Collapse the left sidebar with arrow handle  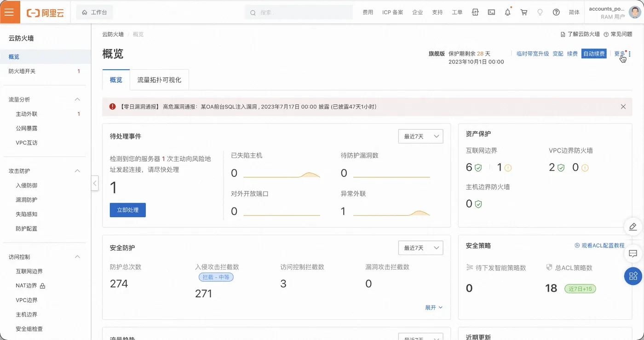click(95, 183)
